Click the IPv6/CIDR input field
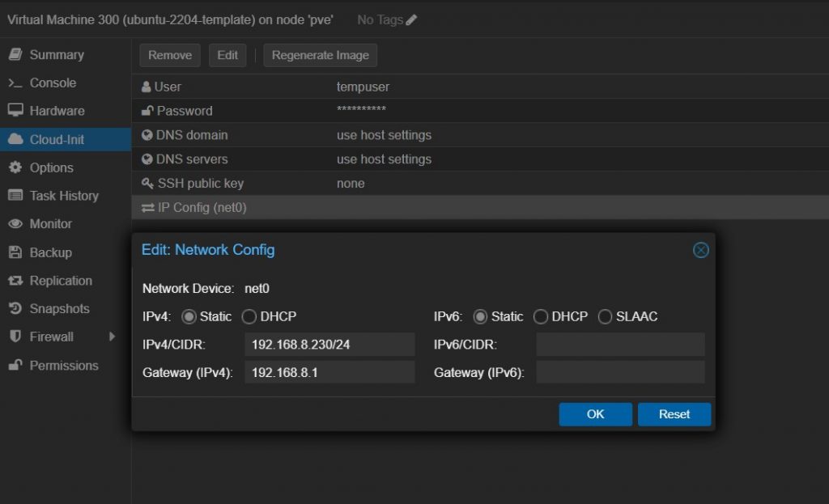This screenshot has height=504, width=829. coord(620,345)
